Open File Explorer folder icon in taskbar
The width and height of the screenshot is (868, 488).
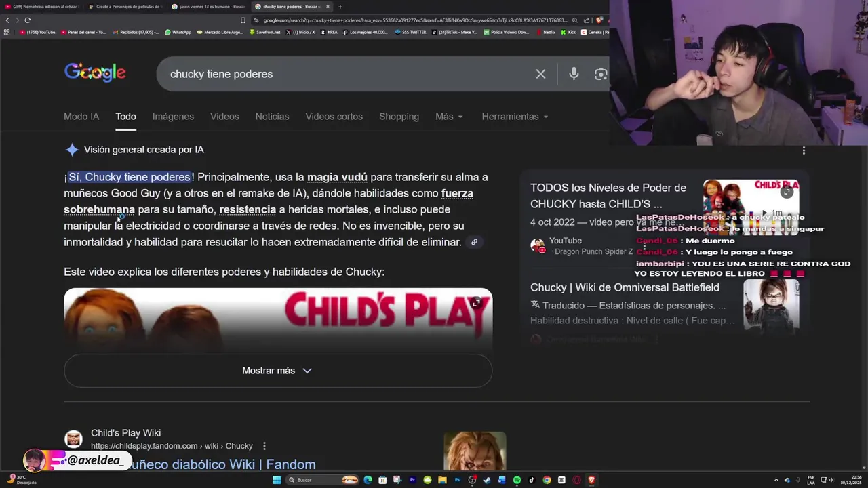click(x=442, y=480)
